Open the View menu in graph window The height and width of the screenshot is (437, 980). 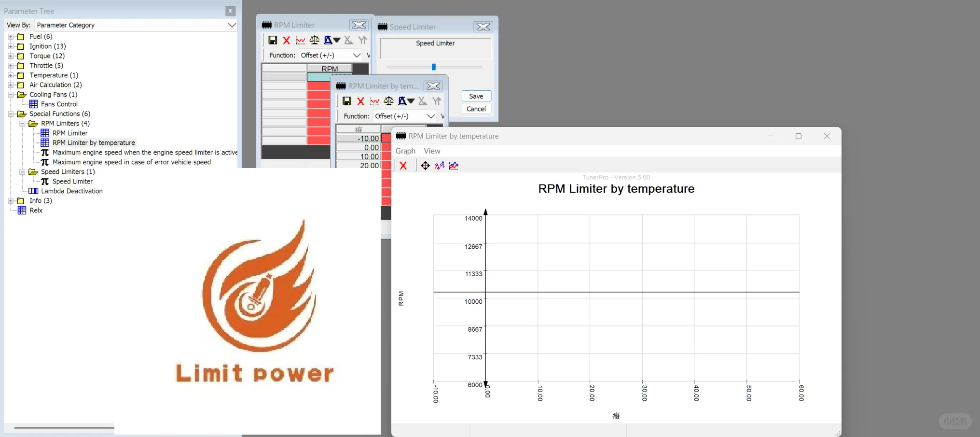[x=432, y=151]
